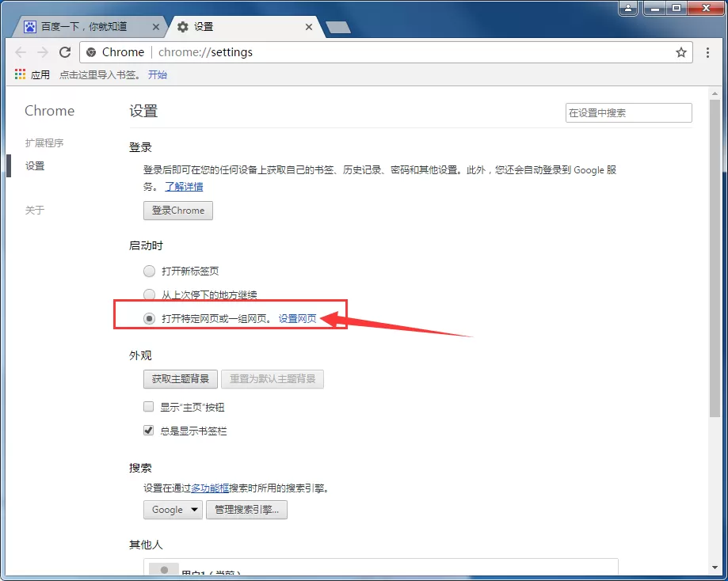Open the Google search engine dropdown
Screen dimensions: 728x581
click(173, 510)
